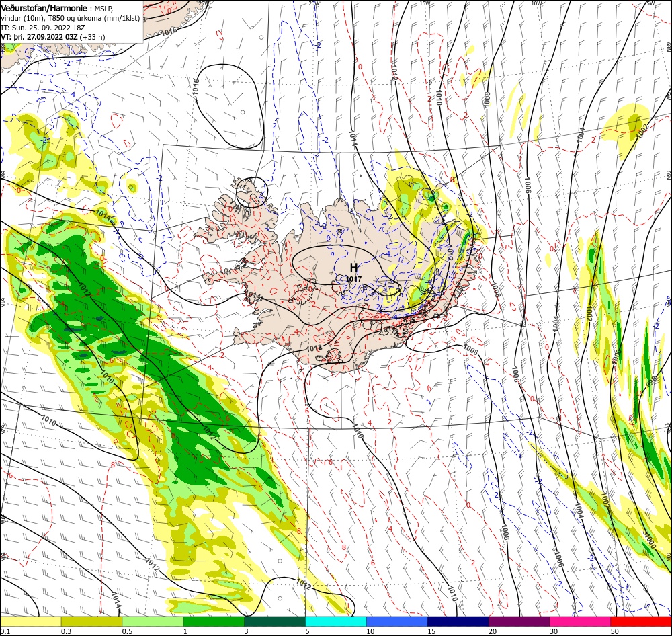Viewport: 672px width, 636px height.
Task: Choose the blue 10–15 legend swatch
Action: [397, 621]
